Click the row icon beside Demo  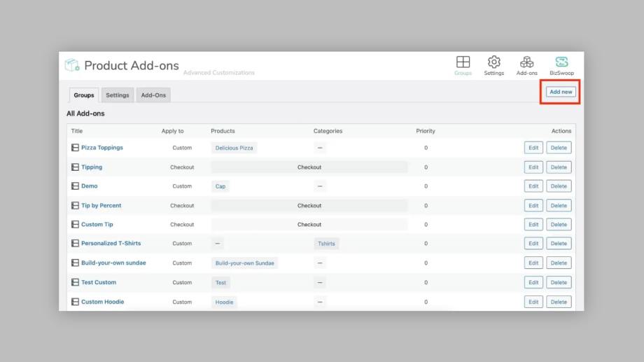tap(75, 186)
